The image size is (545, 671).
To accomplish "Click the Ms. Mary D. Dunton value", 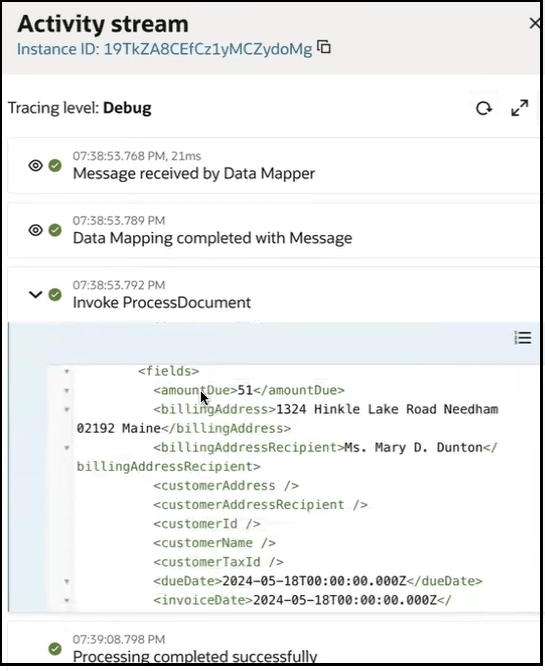I will click(x=413, y=448).
